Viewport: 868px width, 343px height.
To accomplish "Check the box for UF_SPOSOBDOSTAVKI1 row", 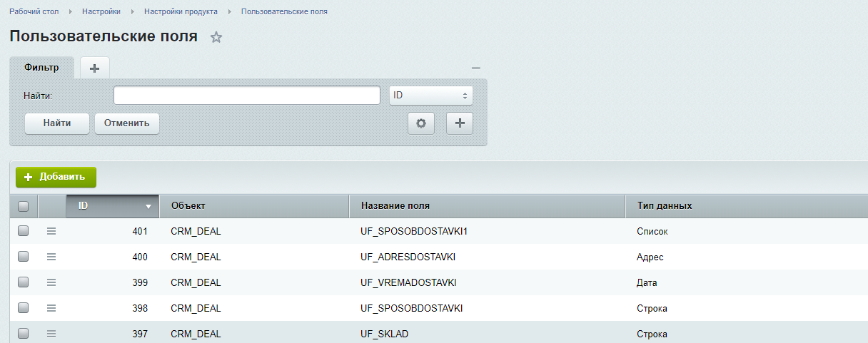I will pyautogui.click(x=23, y=231).
